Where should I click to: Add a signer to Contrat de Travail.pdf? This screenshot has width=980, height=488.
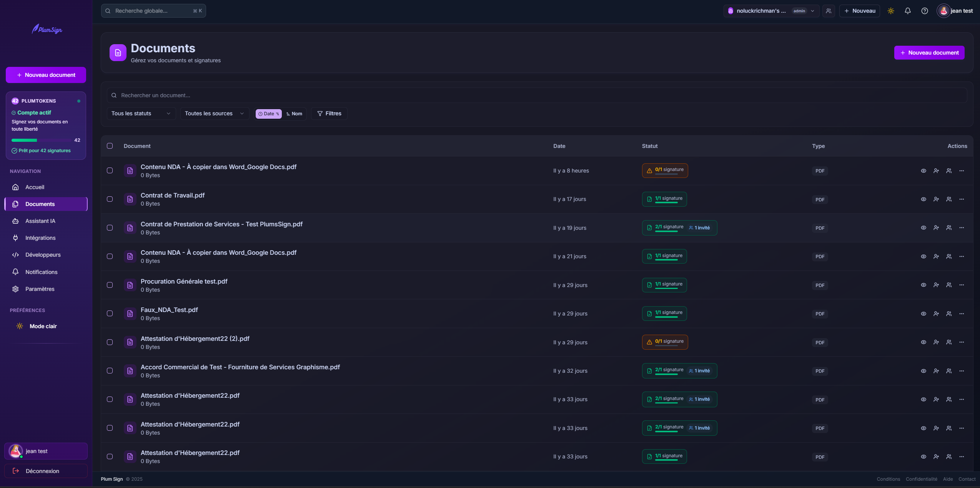click(936, 199)
